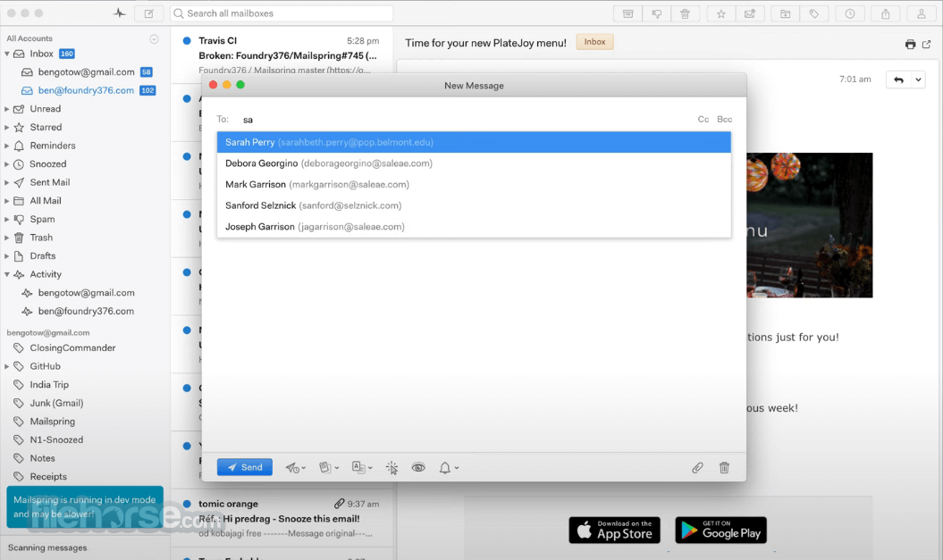Pop out the thread into new window

tap(927, 44)
